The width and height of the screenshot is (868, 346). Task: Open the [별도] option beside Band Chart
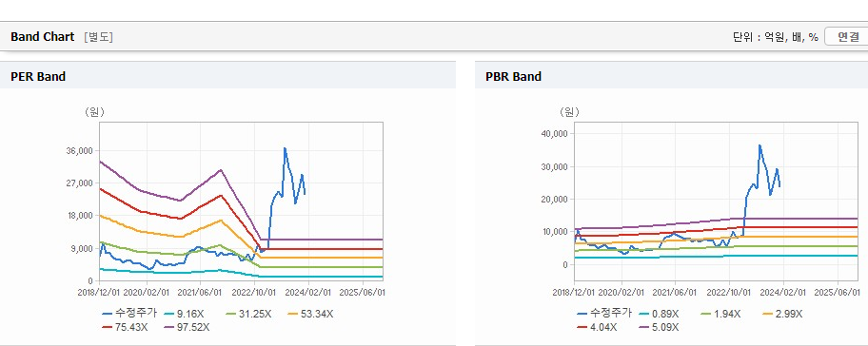pos(99,37)
